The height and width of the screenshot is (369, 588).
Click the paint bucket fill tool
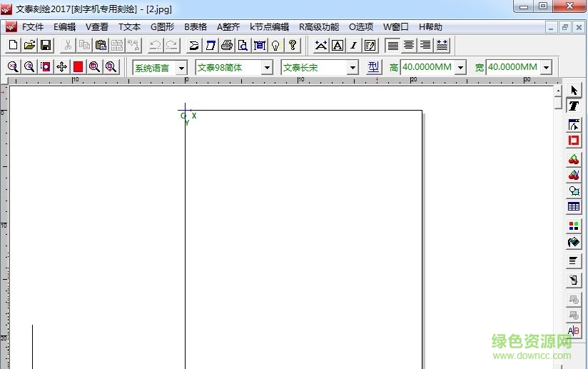pos(574,243)
